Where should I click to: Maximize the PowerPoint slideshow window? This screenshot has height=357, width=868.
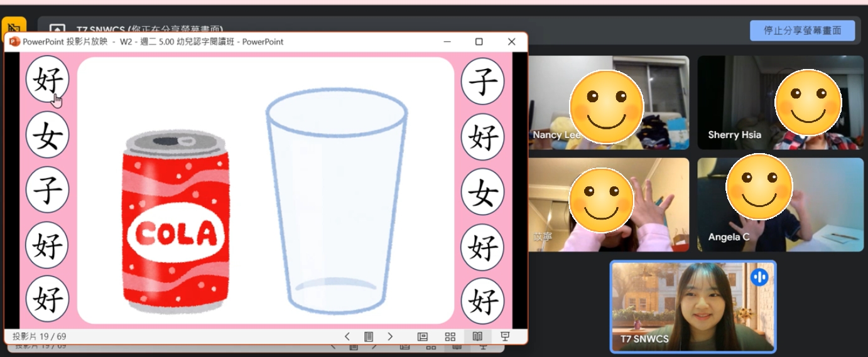tap(479, 42)
